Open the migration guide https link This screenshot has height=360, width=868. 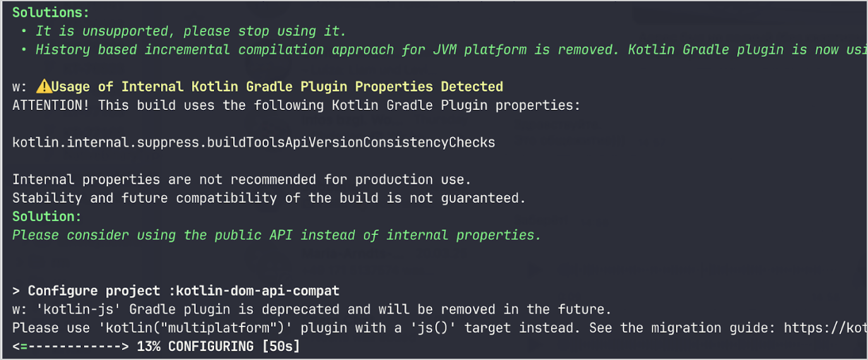pos(824,328)
